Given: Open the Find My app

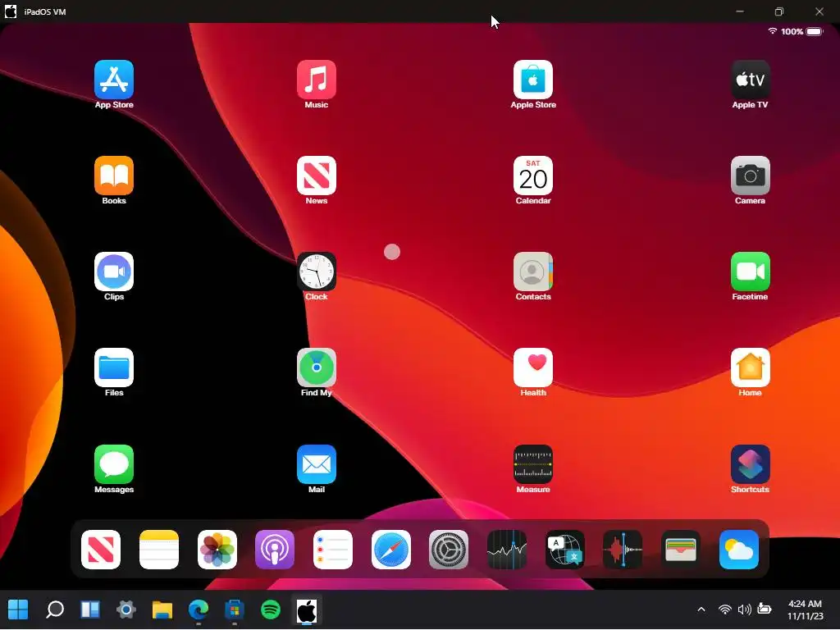Looking at the screenshot, I should (316, 367).
